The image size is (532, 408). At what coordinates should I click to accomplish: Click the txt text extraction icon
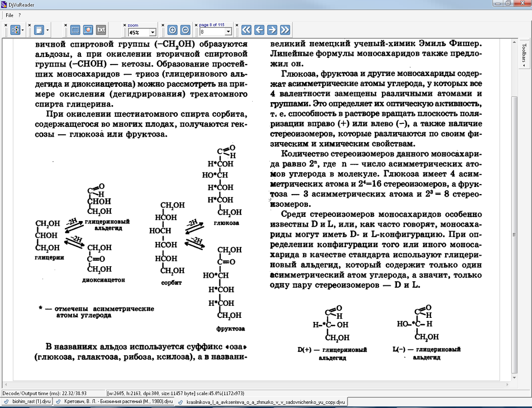click(x=101, y=30)
